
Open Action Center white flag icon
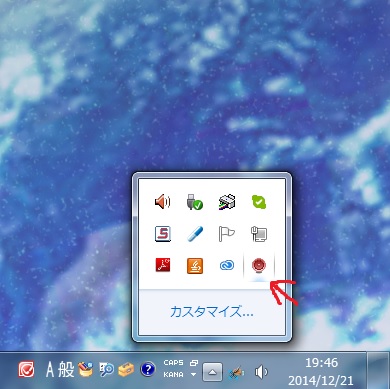[227, 233]
